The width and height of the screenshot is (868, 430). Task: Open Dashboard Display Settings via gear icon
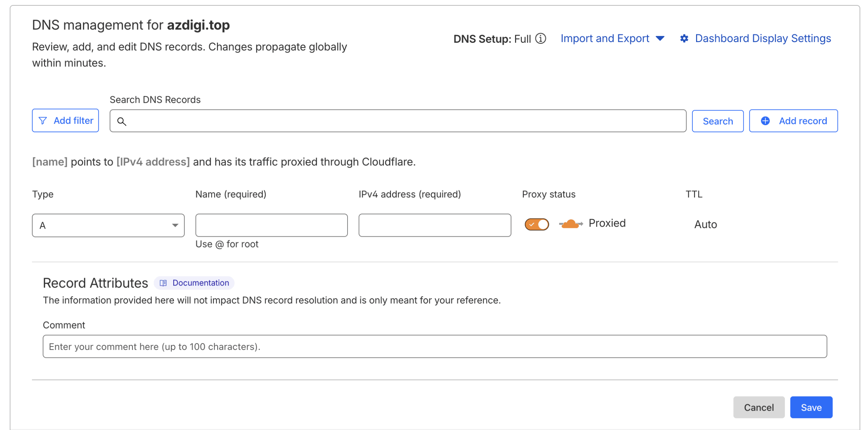coord(684,38)
